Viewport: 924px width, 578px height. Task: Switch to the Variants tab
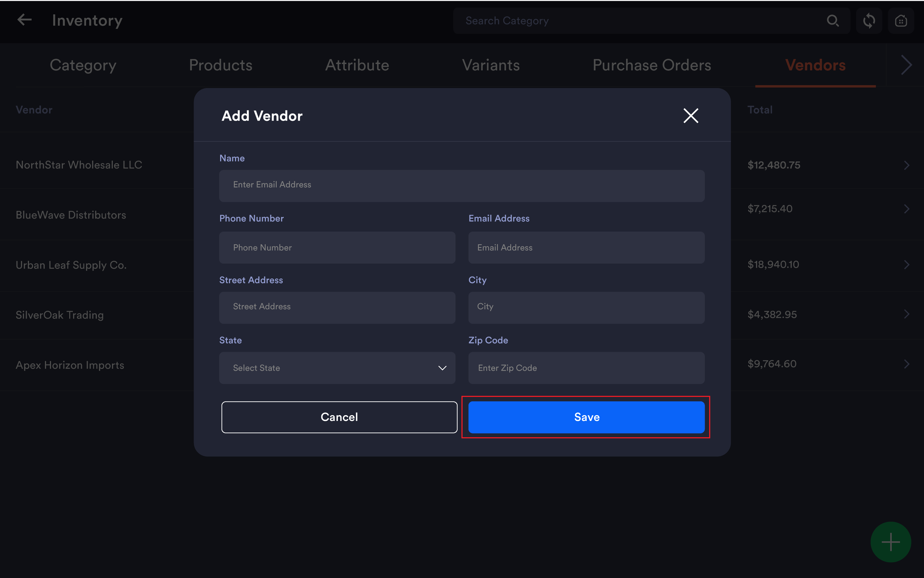click(491, 65)
